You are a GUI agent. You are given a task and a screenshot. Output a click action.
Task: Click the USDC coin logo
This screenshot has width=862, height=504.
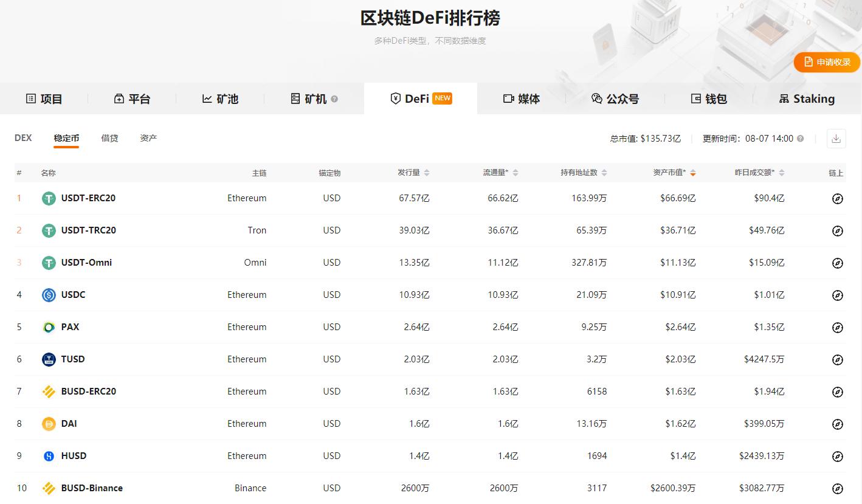49,295
